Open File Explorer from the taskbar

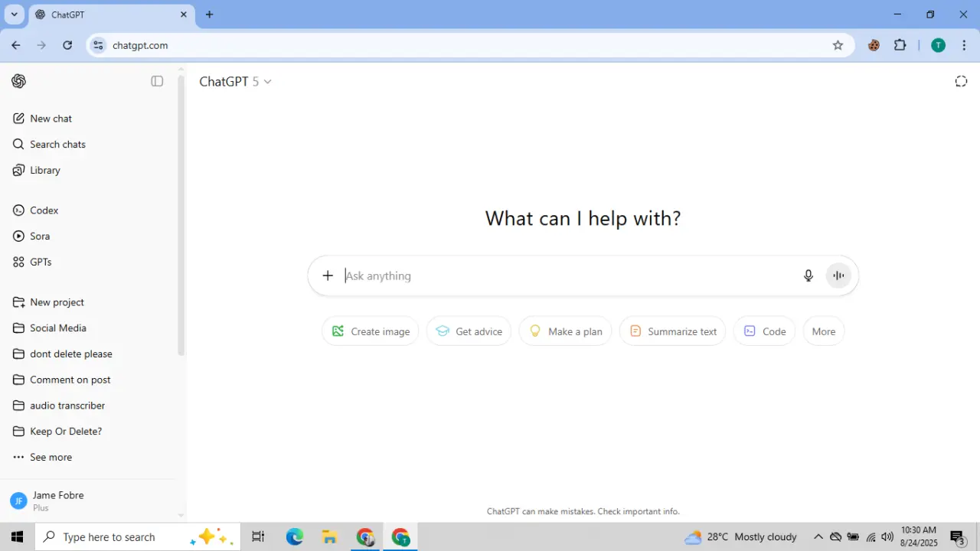pos(329,537)
